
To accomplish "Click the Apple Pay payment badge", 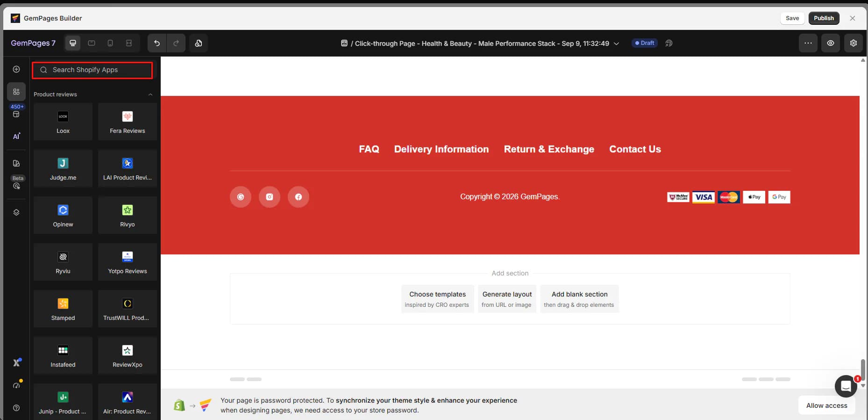I will (754, 197).
